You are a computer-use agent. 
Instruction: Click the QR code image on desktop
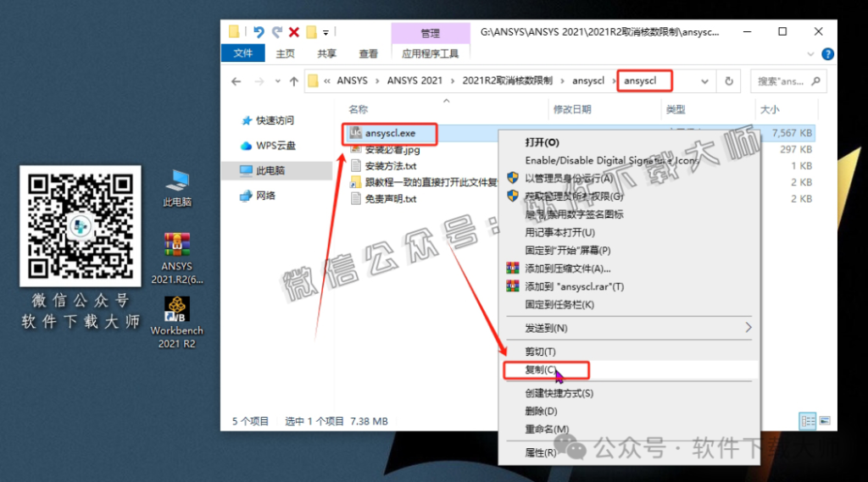pyautogui.click(x=81, y=226)
